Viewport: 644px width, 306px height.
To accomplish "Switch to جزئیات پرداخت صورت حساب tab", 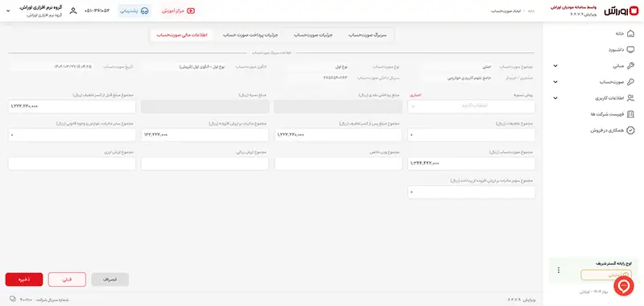I will coord(250,35).
